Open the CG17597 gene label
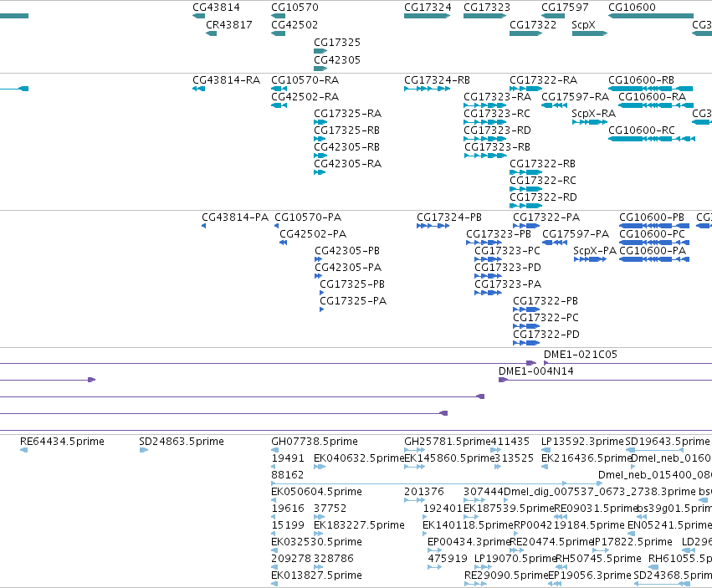712x588 pixels. pos(565,8)
